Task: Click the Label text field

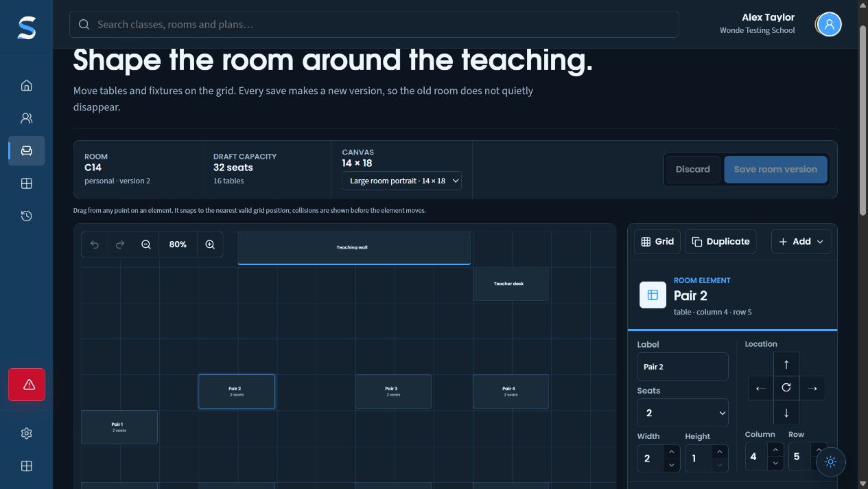Action: click(683, 367)
